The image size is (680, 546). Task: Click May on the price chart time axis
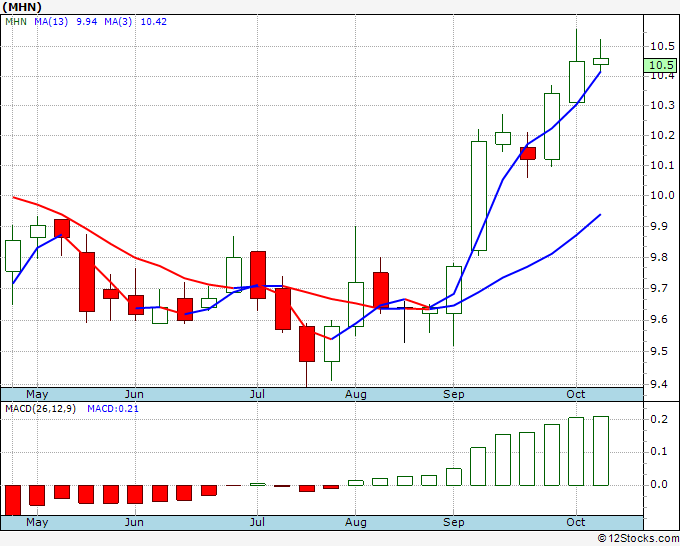click(37, 394)
